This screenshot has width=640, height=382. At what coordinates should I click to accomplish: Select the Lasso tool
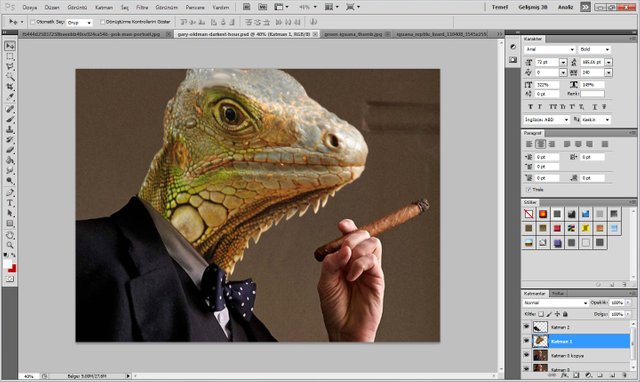(10, 66)
